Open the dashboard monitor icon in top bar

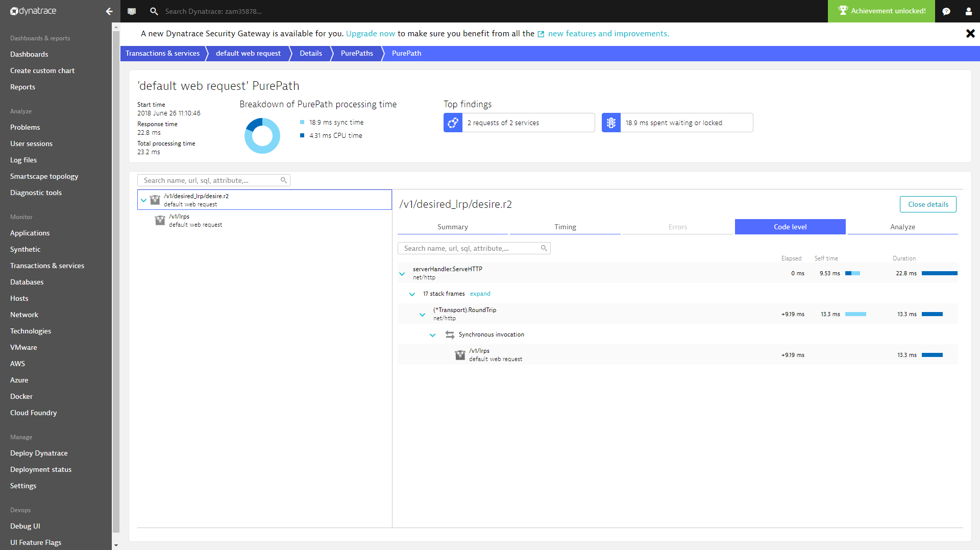[x=132, y=11]
